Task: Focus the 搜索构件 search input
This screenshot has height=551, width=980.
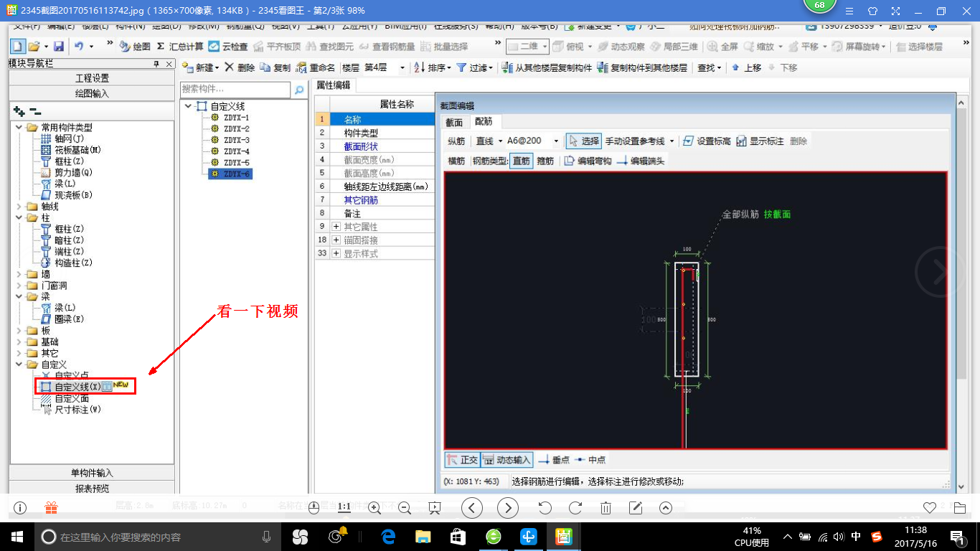Action: point(235,90)
